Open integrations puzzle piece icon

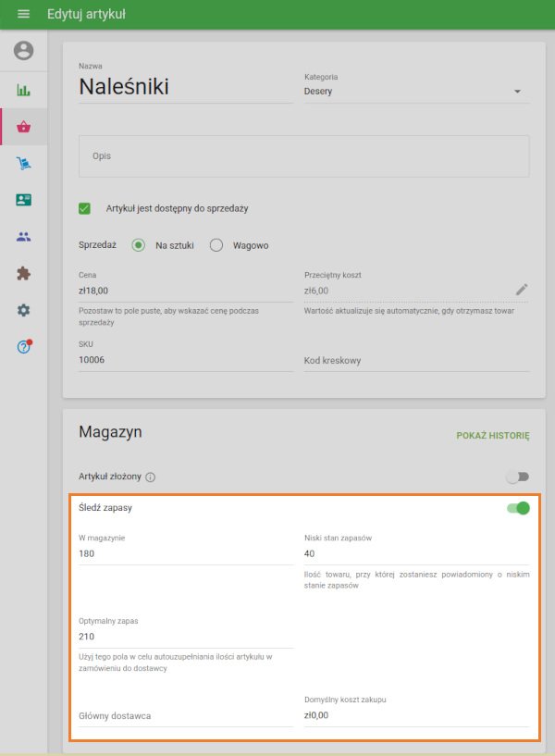tap(23, 273)
